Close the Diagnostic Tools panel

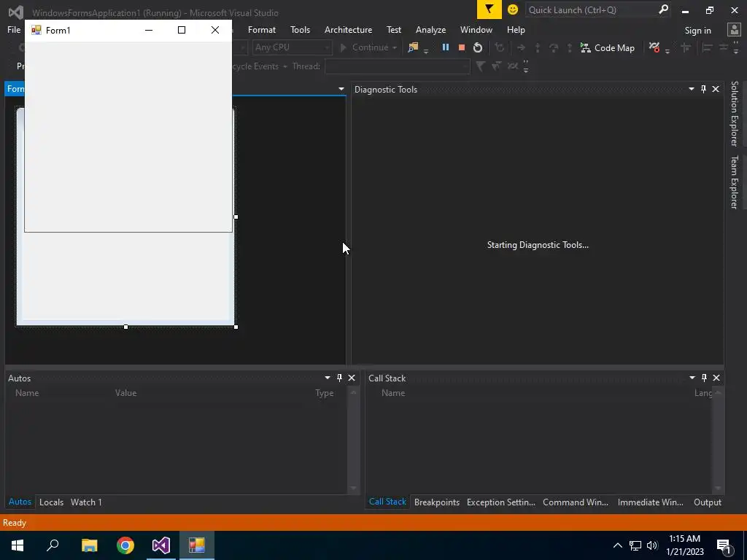(x=716, y=89)
